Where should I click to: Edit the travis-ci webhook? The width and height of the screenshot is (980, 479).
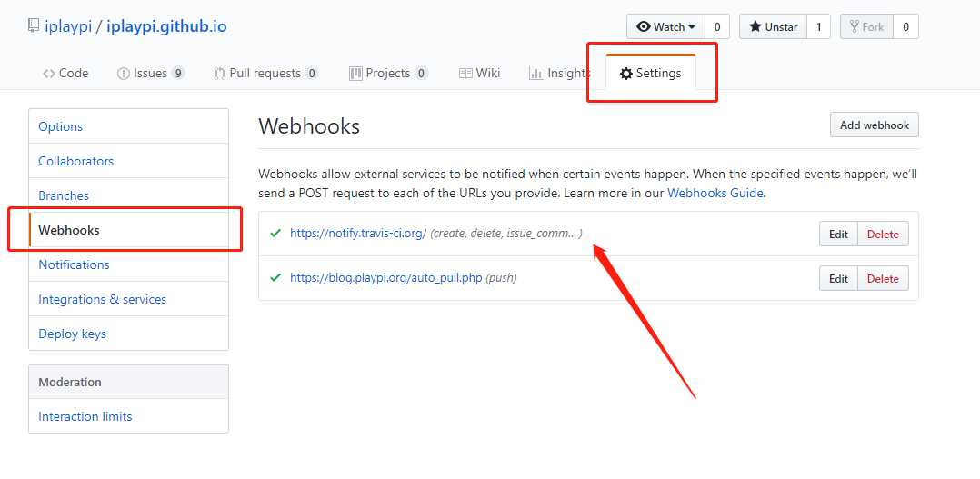[838, 235]
